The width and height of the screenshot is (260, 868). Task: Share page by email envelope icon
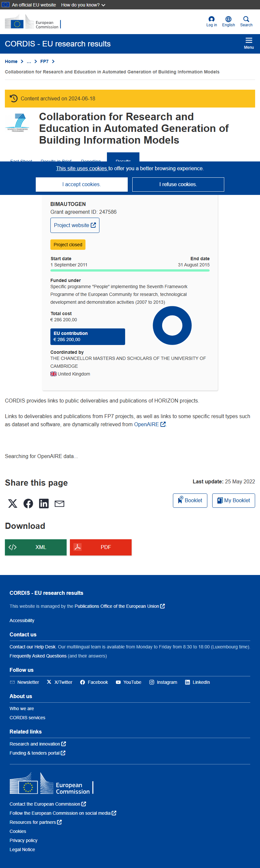click(59, 504)
